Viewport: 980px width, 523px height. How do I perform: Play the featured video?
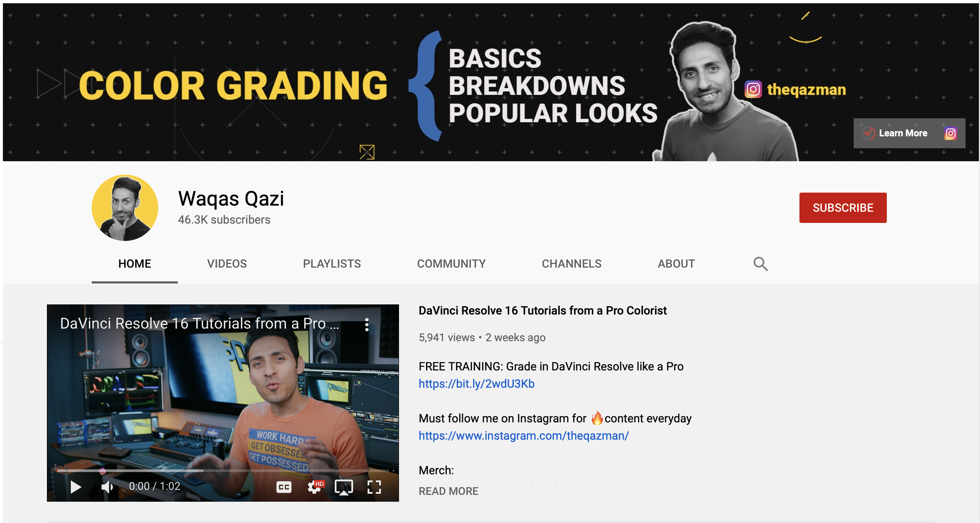pos(76,487)
